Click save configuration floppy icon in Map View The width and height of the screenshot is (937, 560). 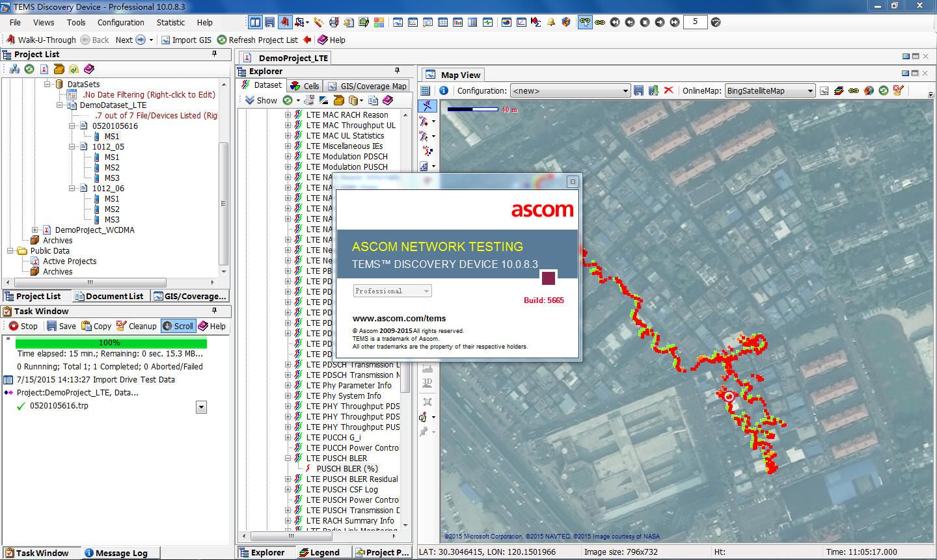click(638, 90)
